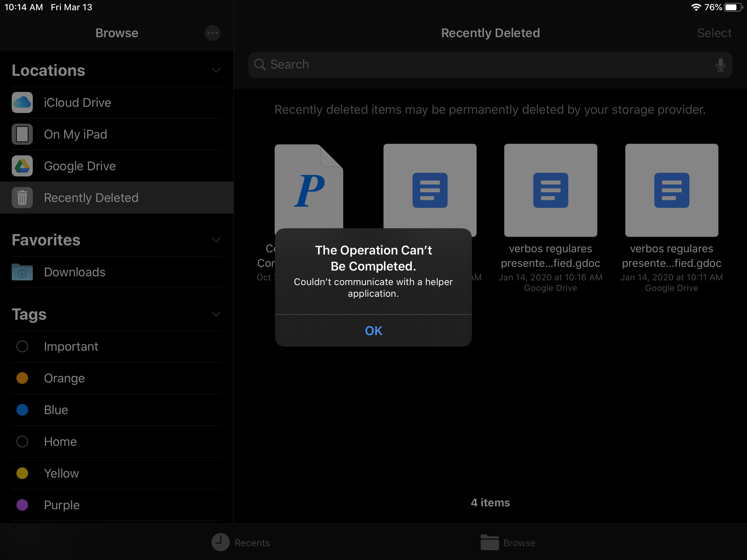Dismiss the error with OK
747x560 pixels.
[x=373, y=331]
